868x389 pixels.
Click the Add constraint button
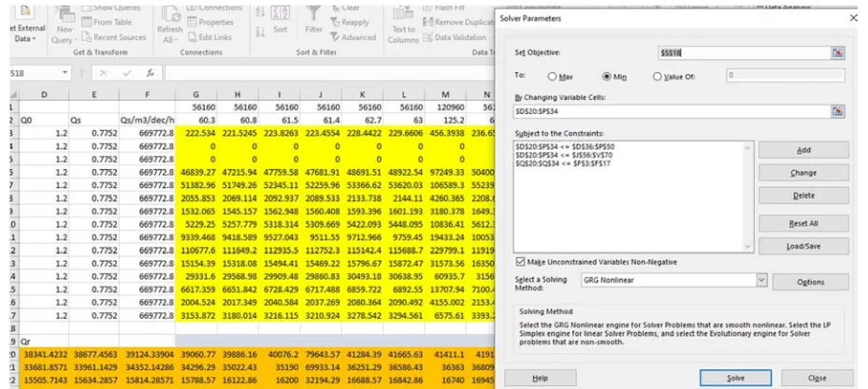[x=803, y=150]
